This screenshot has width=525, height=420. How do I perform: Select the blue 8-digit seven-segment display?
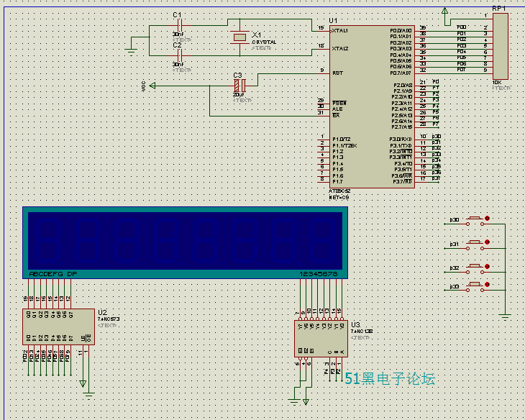point(185,242)
